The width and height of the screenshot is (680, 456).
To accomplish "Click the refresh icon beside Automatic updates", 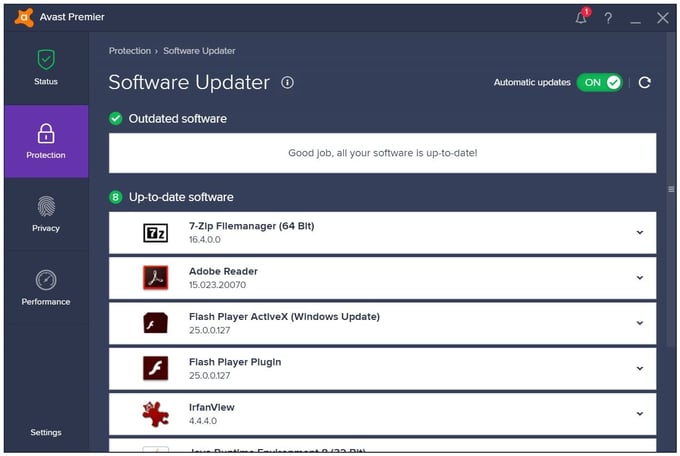I will pos(644,83).
